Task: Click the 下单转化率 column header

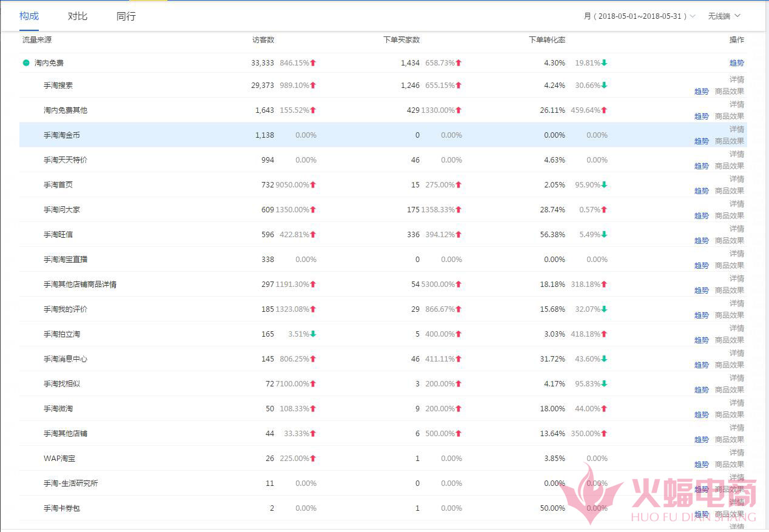Action: [547, 40]
